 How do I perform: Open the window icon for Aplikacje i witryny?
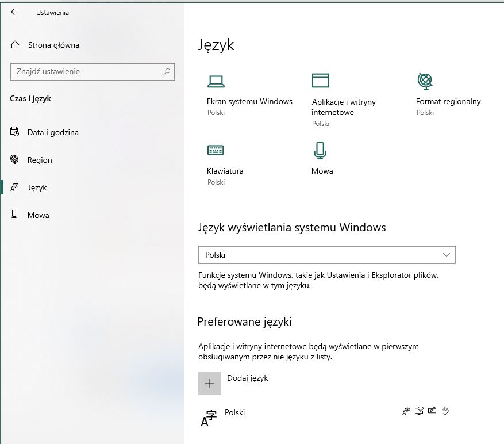(x=321, y=81)
